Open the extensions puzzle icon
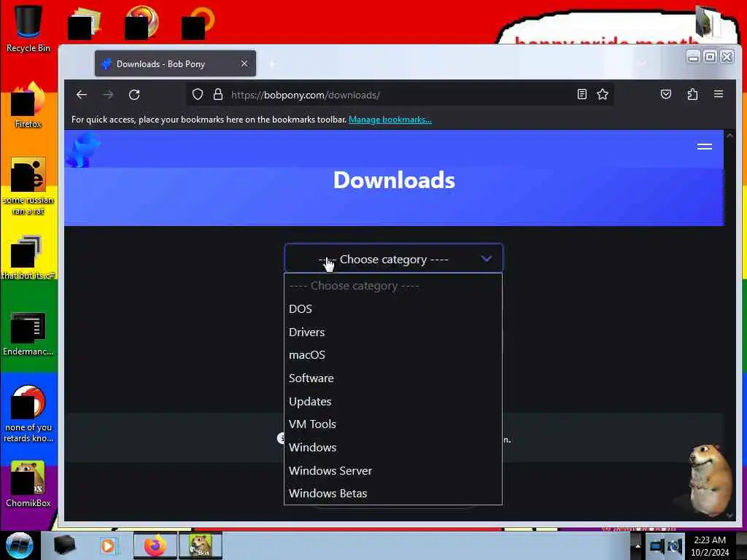 pyautogui.click(x=693, y=94)
